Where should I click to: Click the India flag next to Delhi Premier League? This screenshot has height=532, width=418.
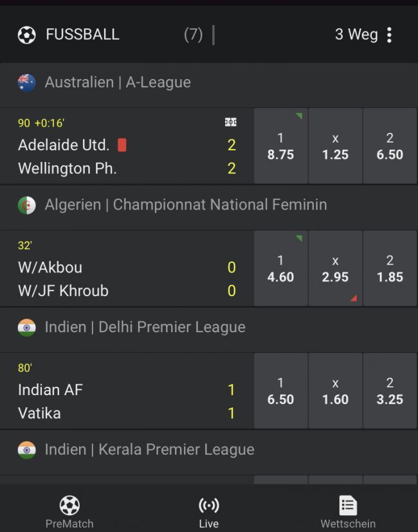(26, 327)
